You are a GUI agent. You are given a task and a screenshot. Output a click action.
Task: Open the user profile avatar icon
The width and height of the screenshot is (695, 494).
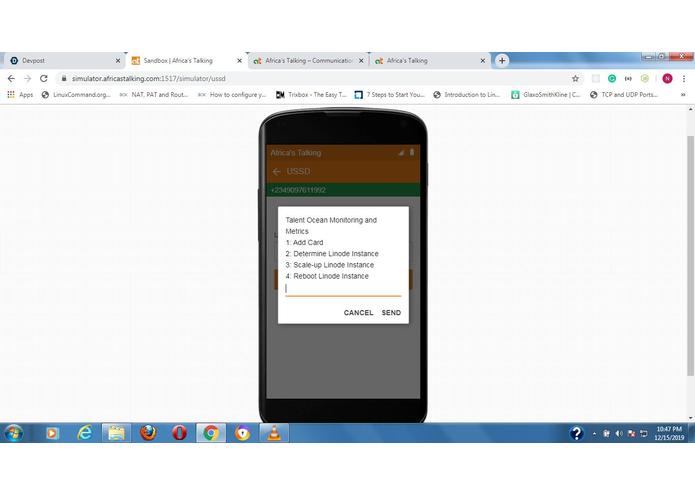point(667,78)
